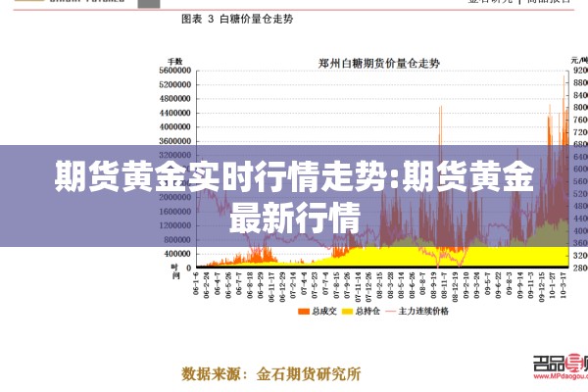Click the orange 总成交 legend swatch
Screen dimensions: 588x392
[304, 312]
